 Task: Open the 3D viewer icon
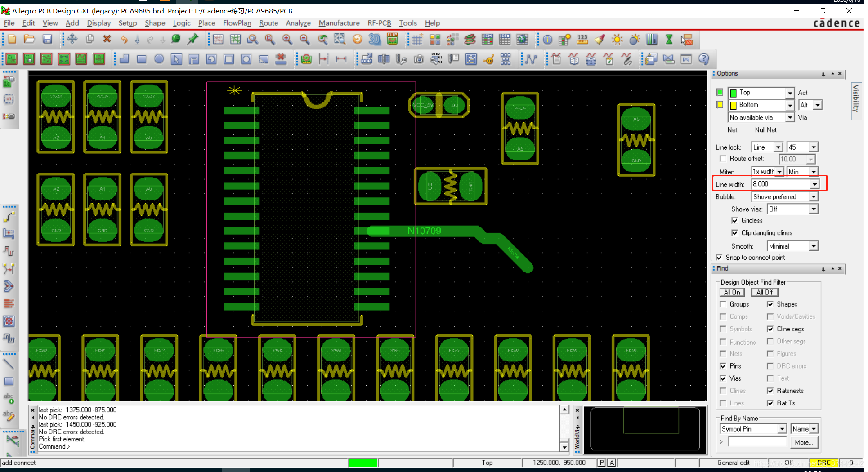click(375, 40)
